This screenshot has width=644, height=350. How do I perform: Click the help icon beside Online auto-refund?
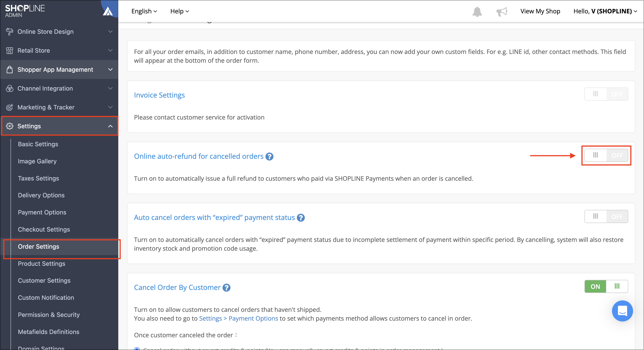269,157
